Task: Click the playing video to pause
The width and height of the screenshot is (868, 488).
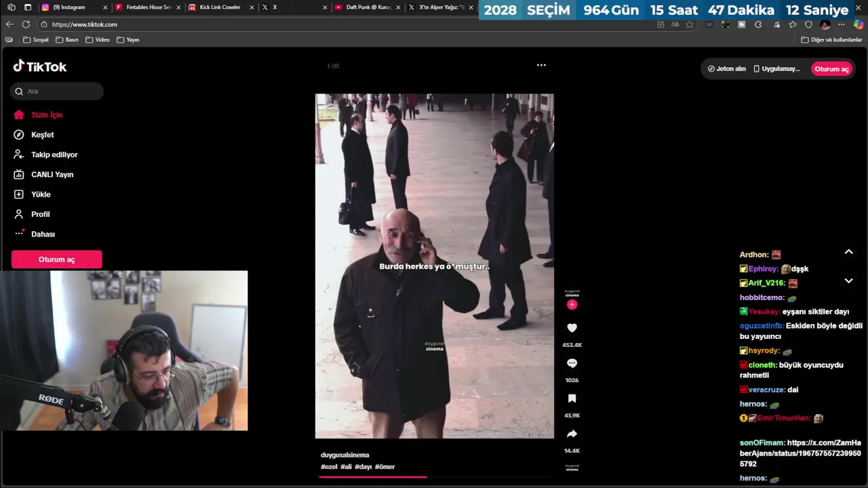Action: (x=434, y=266)
